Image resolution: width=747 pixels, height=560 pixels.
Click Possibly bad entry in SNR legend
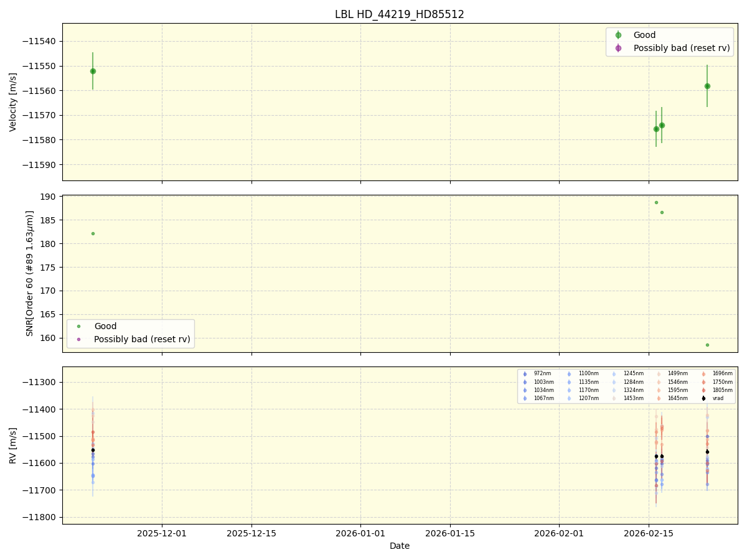click(x=142, y=339)
